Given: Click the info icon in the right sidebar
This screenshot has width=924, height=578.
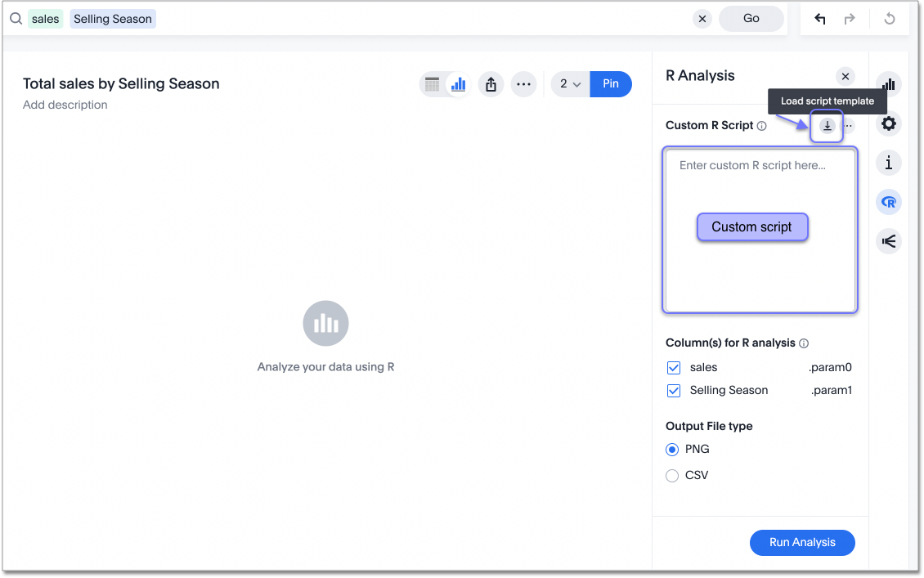Looking at the screenshot, I should click(889, 163).
